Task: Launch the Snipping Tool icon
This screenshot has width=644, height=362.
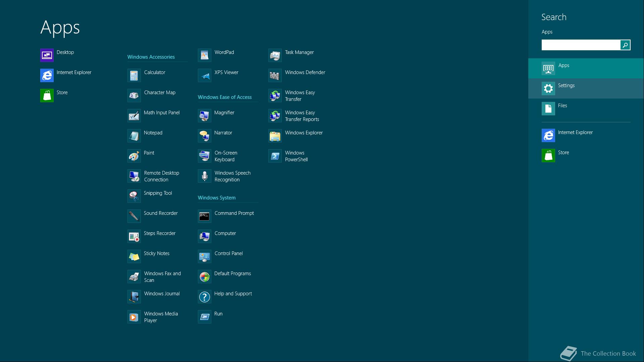Action: tap(134, 196)
